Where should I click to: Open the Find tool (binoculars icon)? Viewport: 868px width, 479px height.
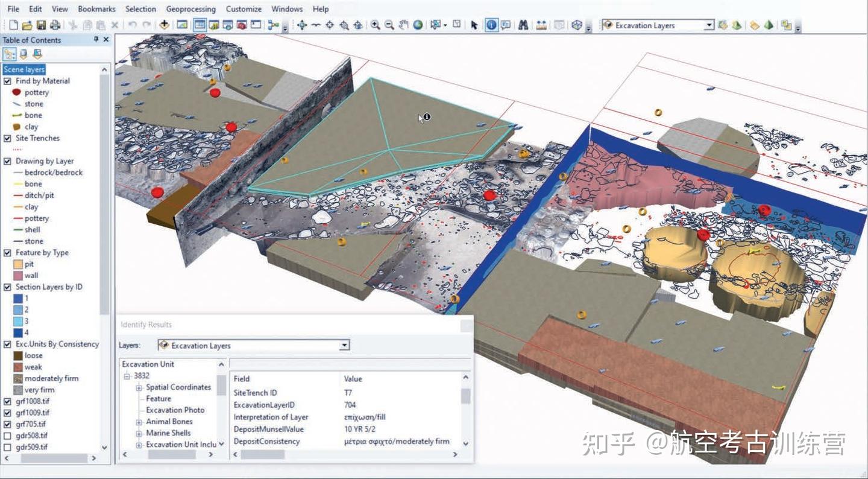[x=523, y=25]
